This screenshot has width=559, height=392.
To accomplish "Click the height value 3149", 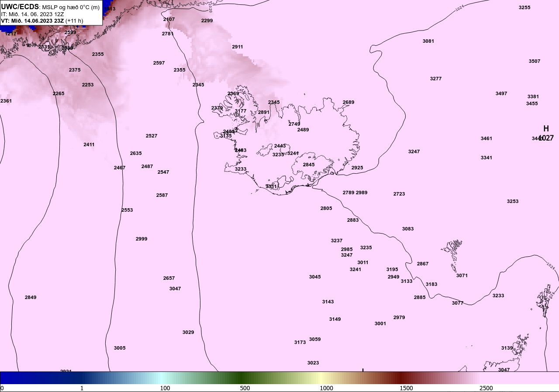I will 335,319.
